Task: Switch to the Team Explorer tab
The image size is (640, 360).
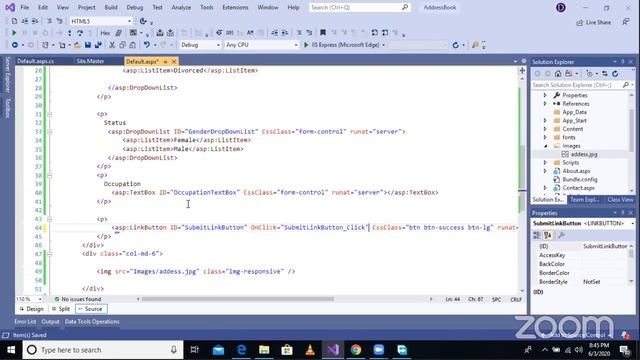Action: (584, 200)
